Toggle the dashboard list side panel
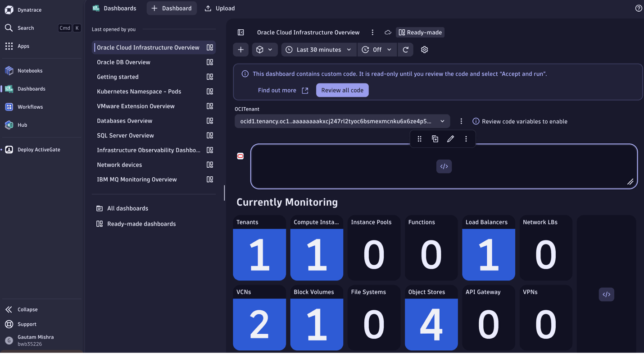The height and width of the screenshot is (354, 644). (x=241, y=32)
